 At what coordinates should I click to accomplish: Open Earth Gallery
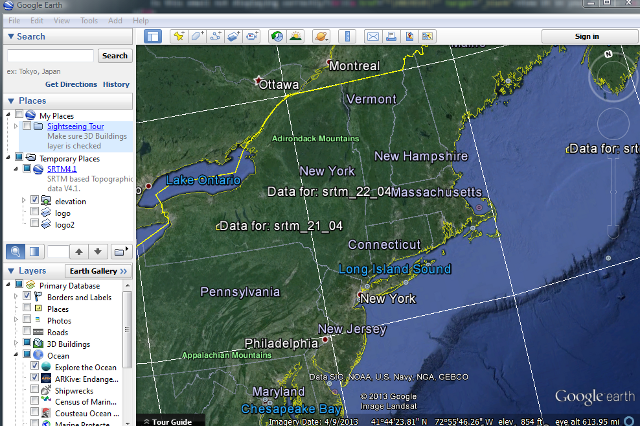click(98, 271)
